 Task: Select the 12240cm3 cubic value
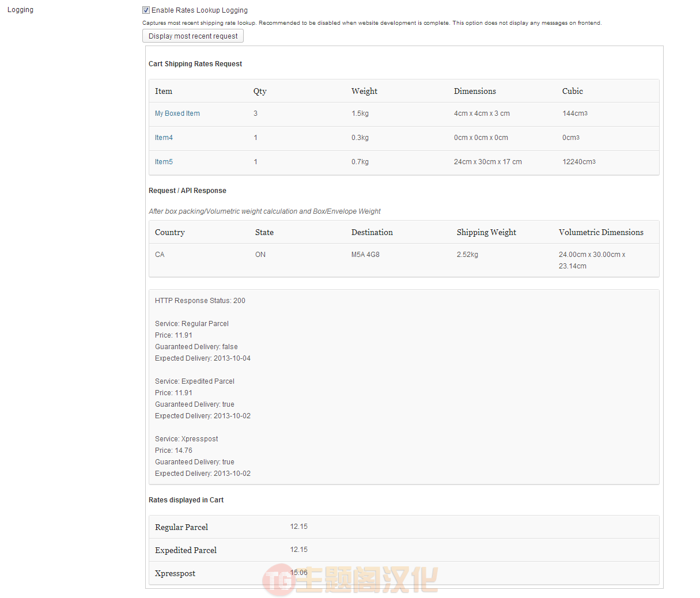[579, 162]
